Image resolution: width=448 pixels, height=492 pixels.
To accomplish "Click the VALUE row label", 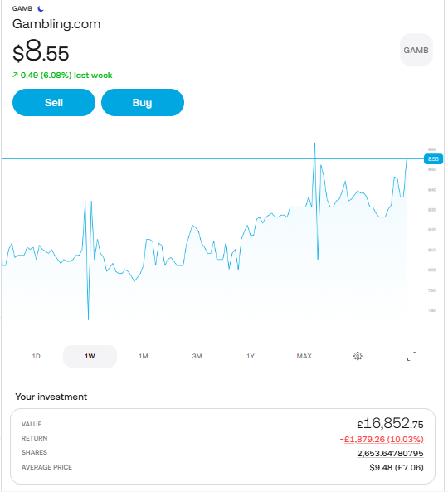I will click(32, 424).
